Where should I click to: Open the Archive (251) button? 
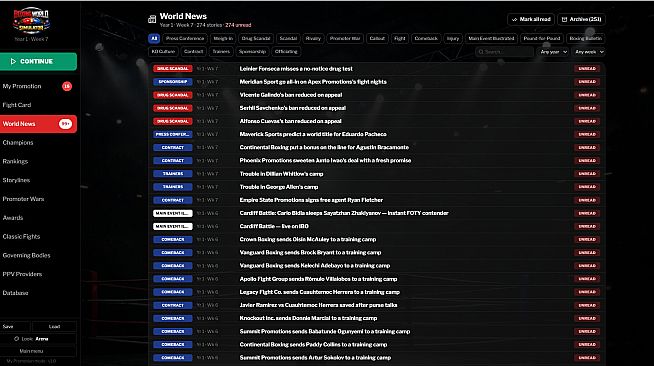coord(581,19)
